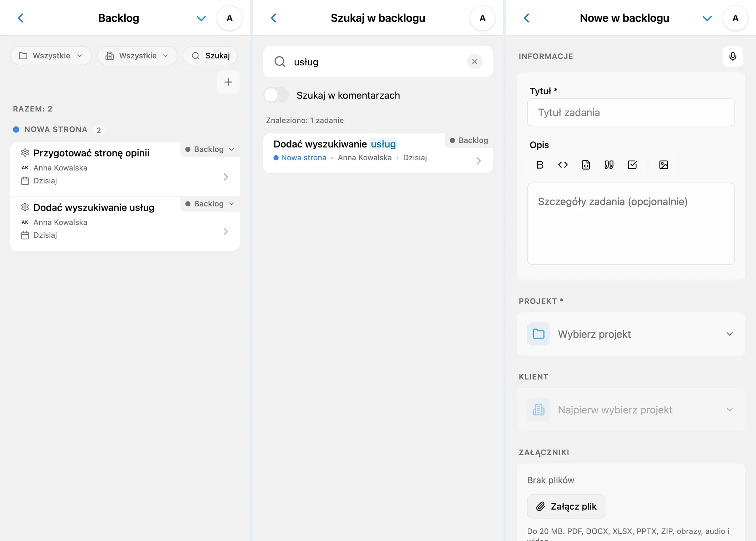Click the Tytuł zadania field
756x541 pixels.
coord(631,112)
